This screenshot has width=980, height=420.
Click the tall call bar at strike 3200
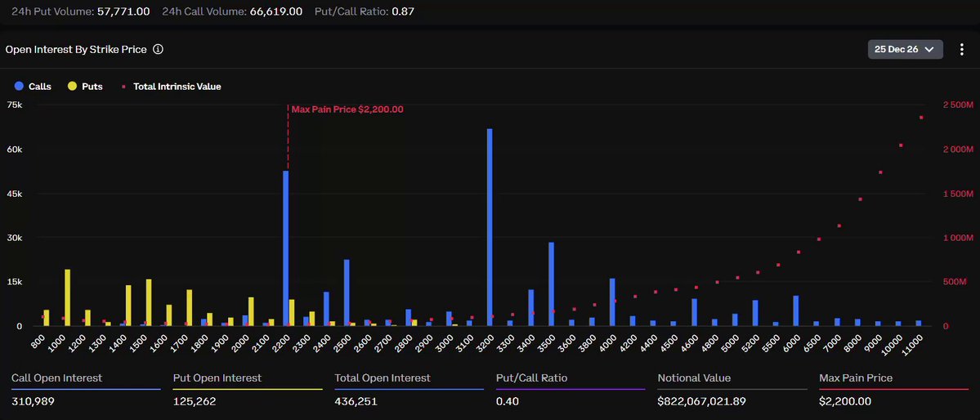(x=490, y=227)
